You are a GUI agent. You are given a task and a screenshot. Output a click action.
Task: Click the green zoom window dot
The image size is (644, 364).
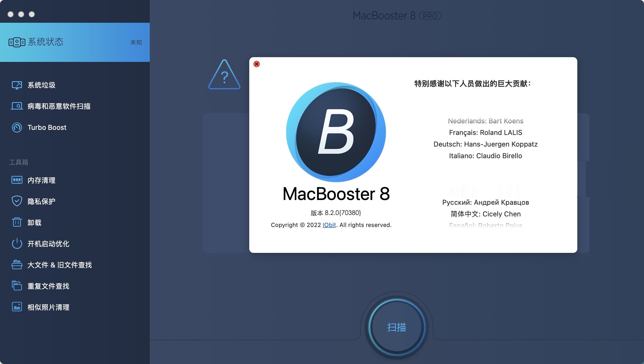tap(32, 14)
